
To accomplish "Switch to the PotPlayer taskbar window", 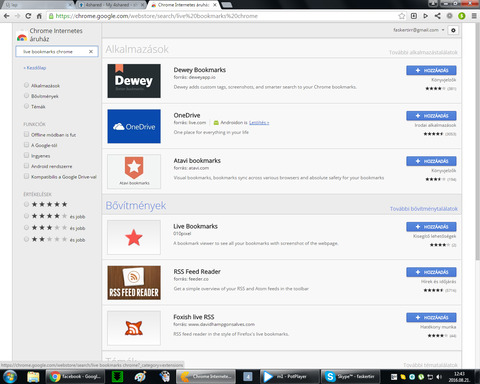I will tap(288, 377).
